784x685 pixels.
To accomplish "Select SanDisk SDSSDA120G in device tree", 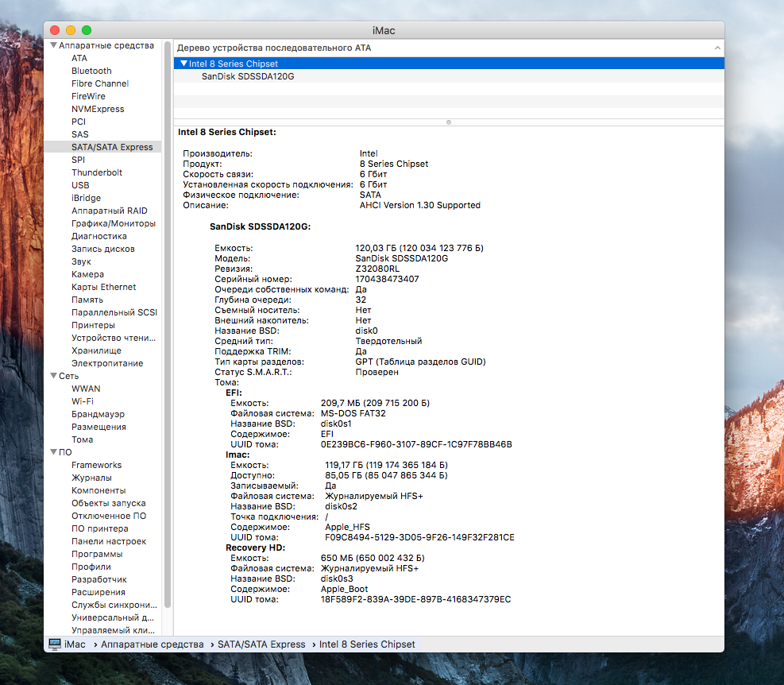I will (x=248, y=76).
